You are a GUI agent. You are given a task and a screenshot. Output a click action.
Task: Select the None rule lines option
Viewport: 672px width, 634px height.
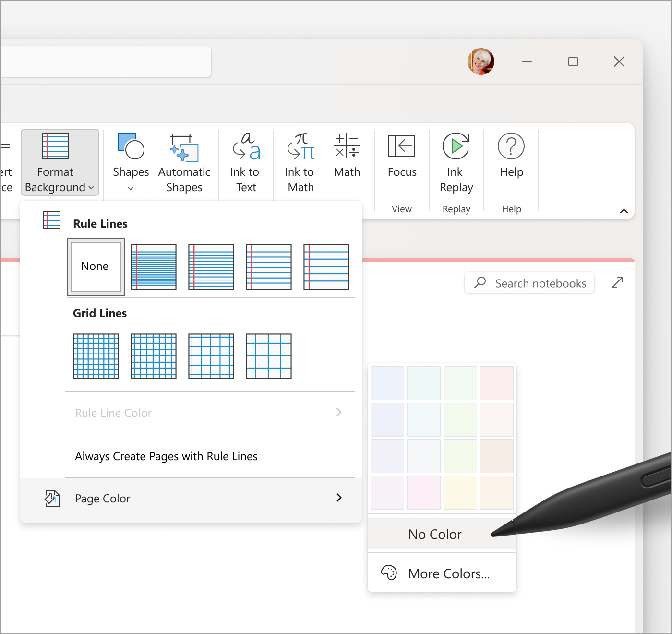pyautogui.click(x=96, y=267)
